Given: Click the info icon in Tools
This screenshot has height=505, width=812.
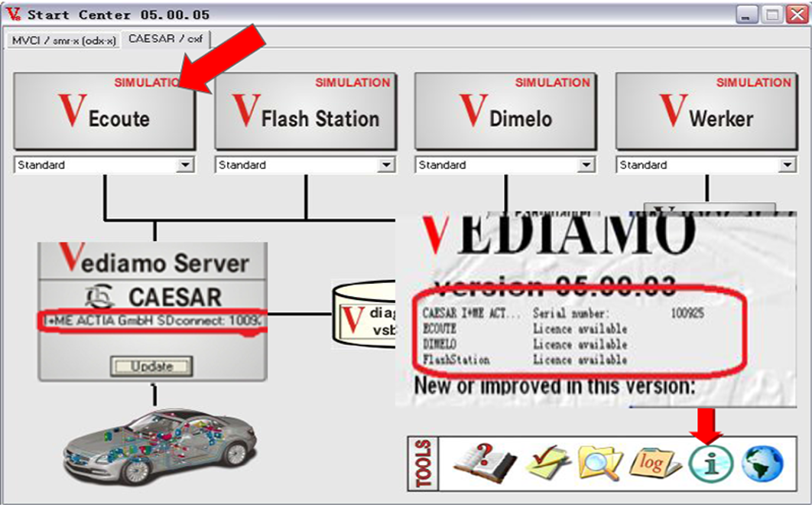Looking at the screenshot, I should (711, 463).
